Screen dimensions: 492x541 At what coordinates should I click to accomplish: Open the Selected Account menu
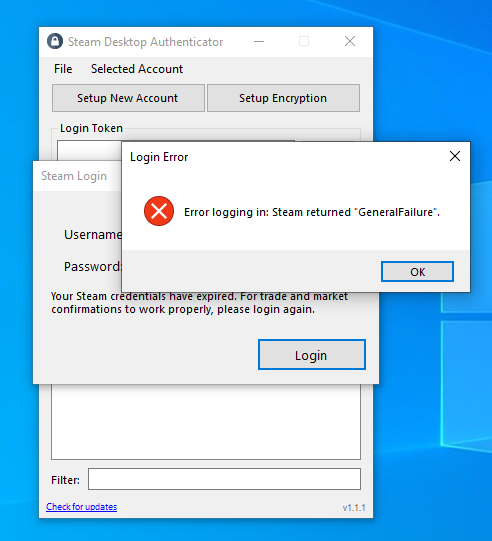pyautogui.click(x=137, y=69)
